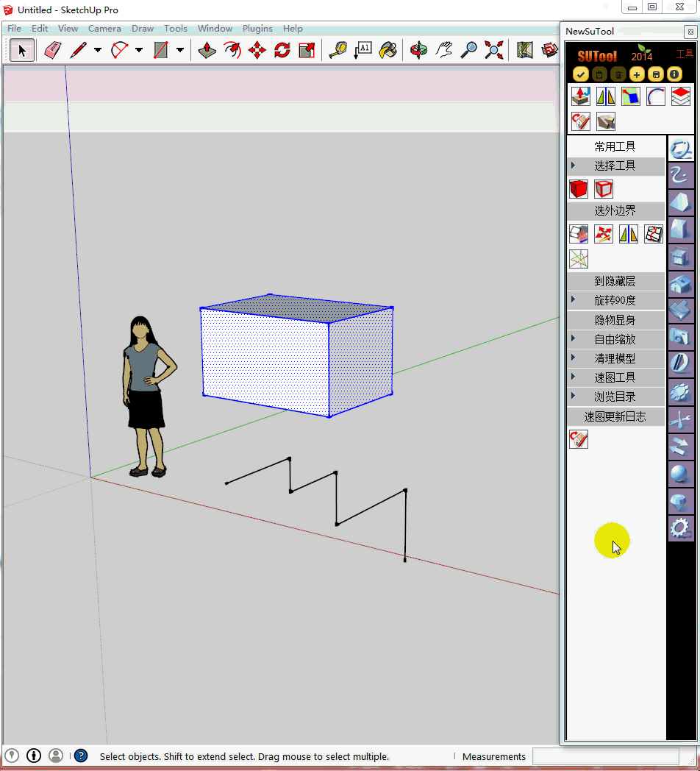Choose the Zoom magnifier tool
700x771 pixels.
469,50
